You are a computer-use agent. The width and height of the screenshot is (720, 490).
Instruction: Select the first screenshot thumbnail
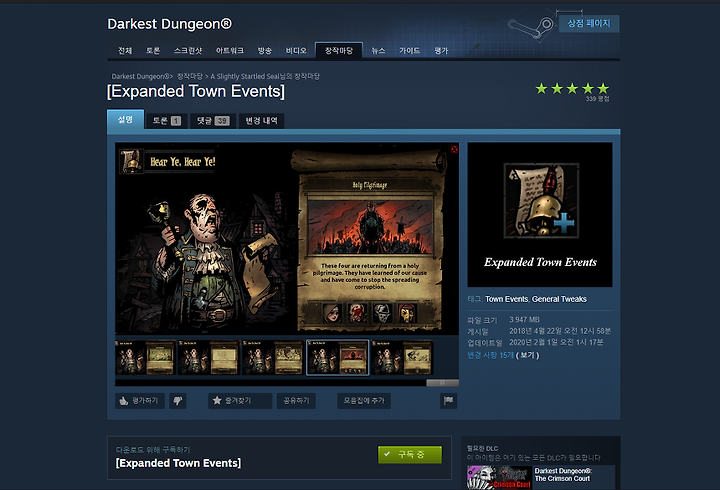(146, 357)
